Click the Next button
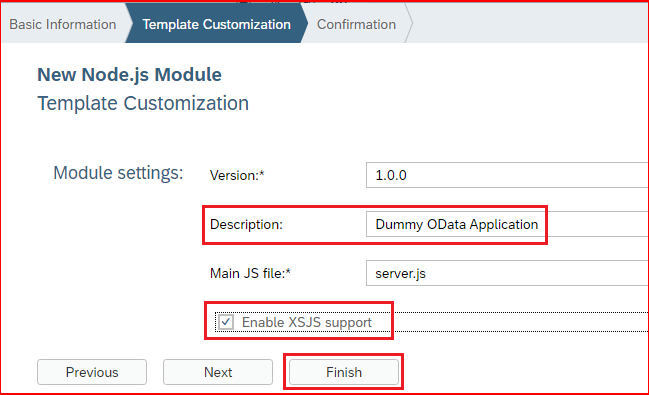The width and height of the screenshot is (649, 395). click(x=218, y=372)
